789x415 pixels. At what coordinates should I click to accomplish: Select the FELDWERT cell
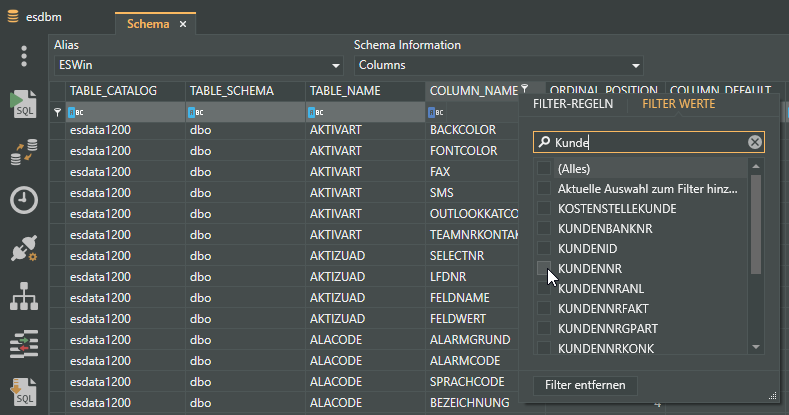tap(472, 319)
